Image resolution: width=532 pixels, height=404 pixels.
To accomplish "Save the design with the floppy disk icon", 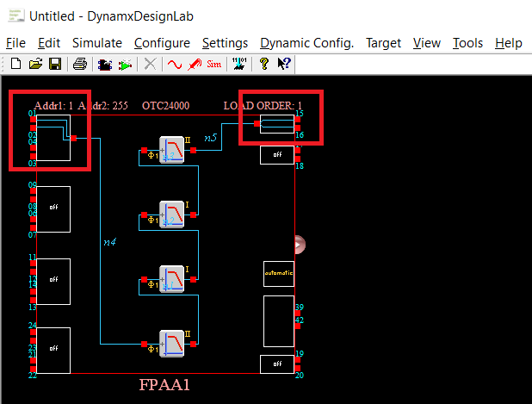I will [54, 64].
